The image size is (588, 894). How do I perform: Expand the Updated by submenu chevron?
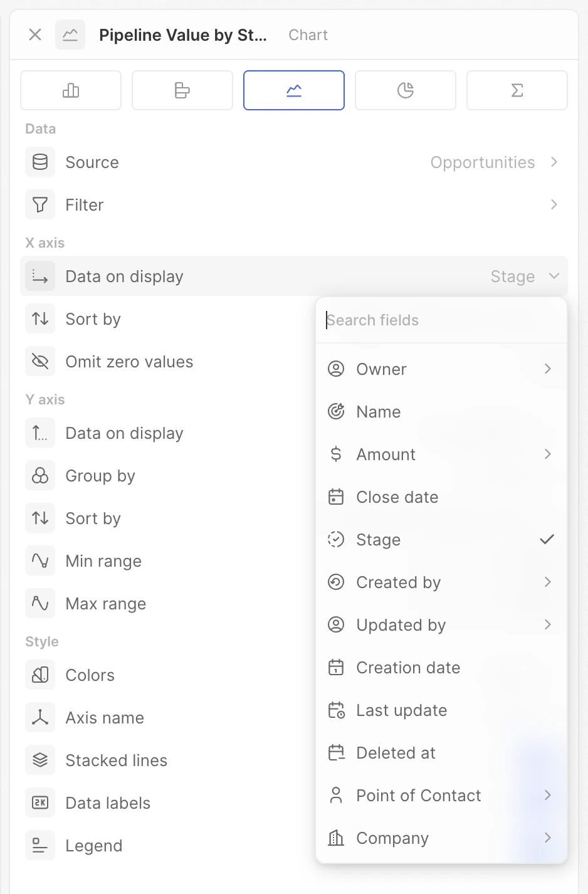click(548, 624)
